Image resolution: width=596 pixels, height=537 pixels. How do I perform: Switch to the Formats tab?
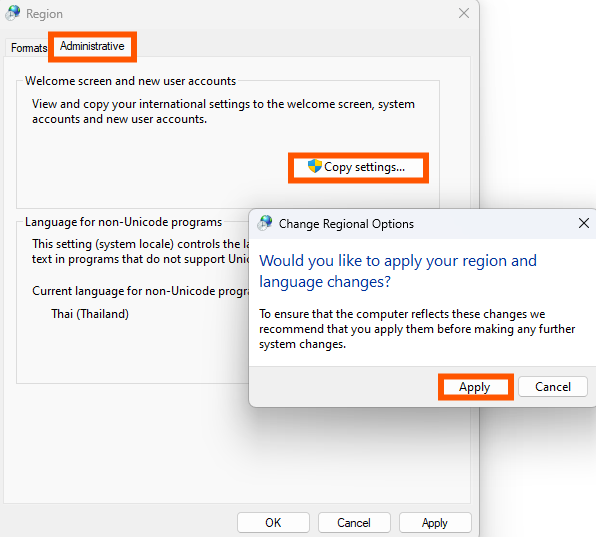coord(29,48)
